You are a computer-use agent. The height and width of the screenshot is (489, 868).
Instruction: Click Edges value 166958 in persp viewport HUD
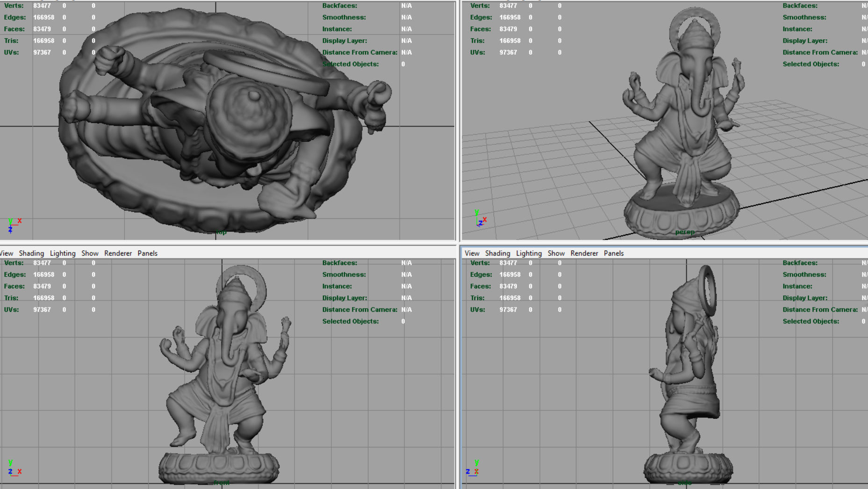click(x=510, y=17)
